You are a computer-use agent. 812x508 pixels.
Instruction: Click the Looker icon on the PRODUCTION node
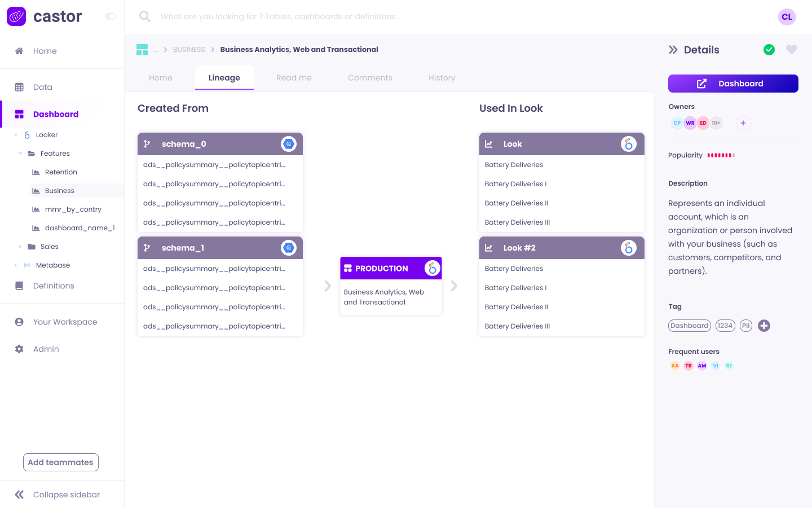pos(432,268)
